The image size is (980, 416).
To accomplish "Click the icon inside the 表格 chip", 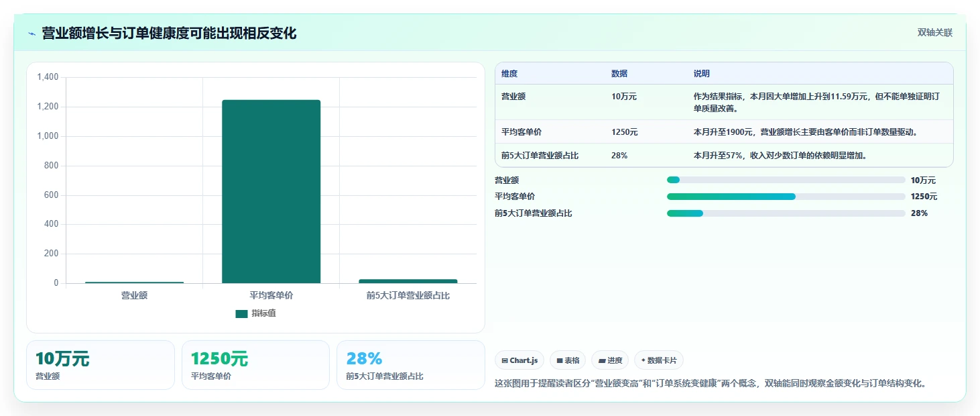I will pyautogui.click(x=560, y=361).
